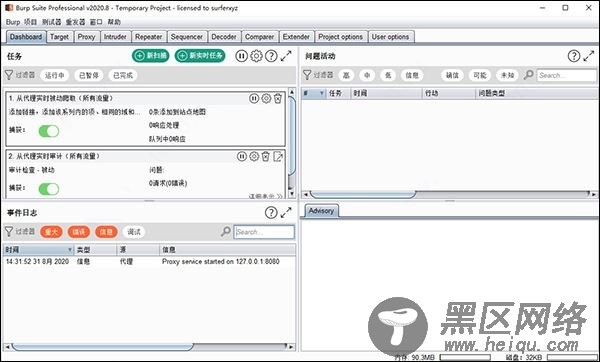600x362 pixels.
Task: Click the funnel filter icon in 事件日志 panel
Action: [x=8, y=231]
